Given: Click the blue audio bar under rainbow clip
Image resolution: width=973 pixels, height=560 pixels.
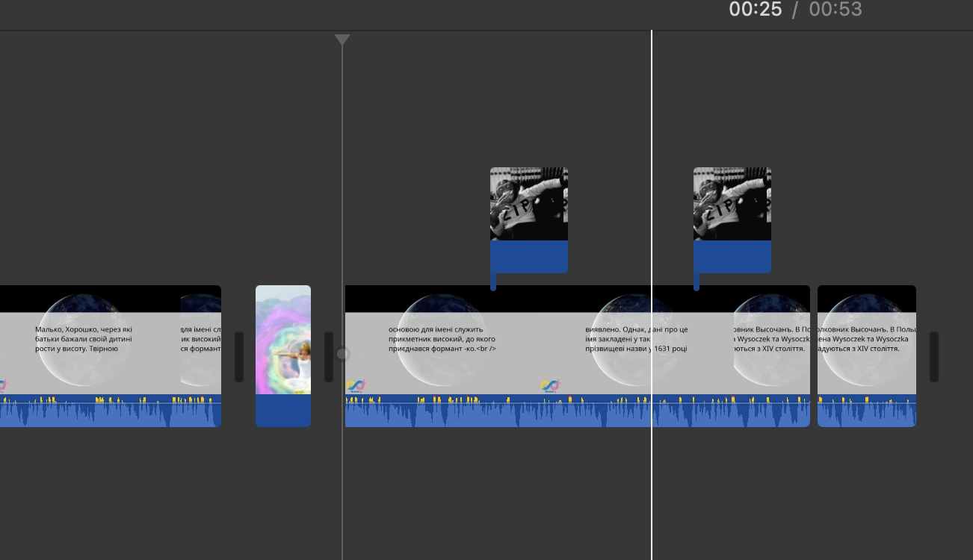Looking at the screenshot, I should pyautogui.click(x=283, y=410).
